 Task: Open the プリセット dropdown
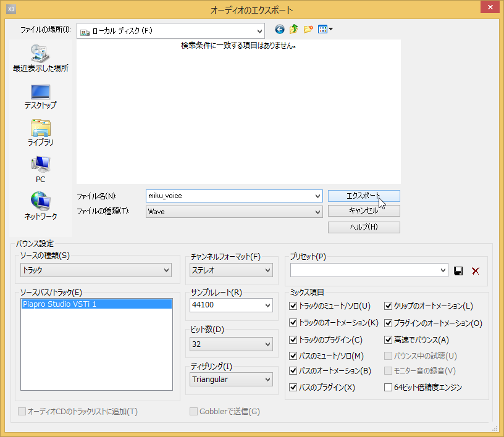coord(369,270)
